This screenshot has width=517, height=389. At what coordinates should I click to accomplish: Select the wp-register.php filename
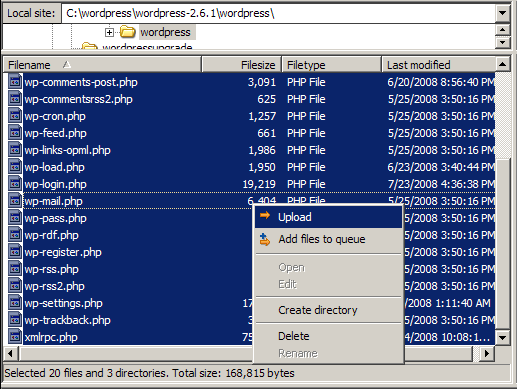63,252
